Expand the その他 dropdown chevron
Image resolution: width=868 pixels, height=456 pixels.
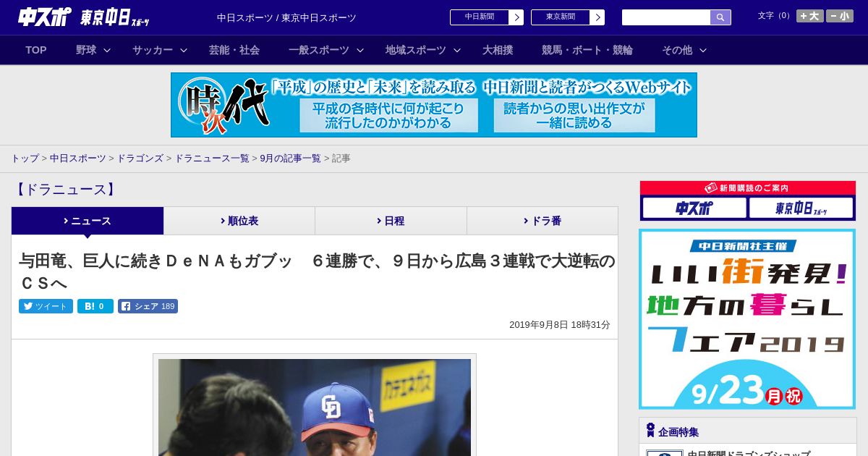pyautogui.click(x=703, y=50)
